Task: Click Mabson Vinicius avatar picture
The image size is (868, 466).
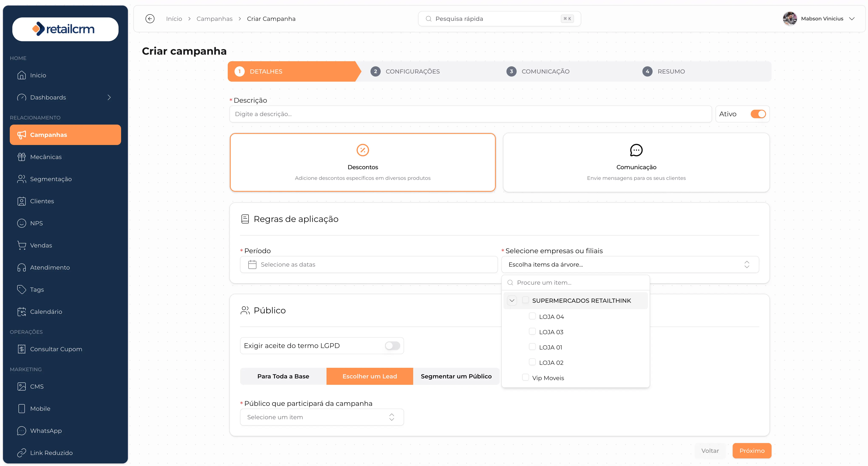Action: (790, 18)
